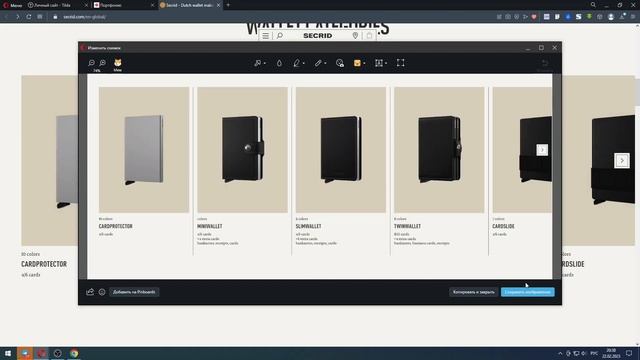Open the Windows notification center

pyautogui.click(x=629, y=353)
